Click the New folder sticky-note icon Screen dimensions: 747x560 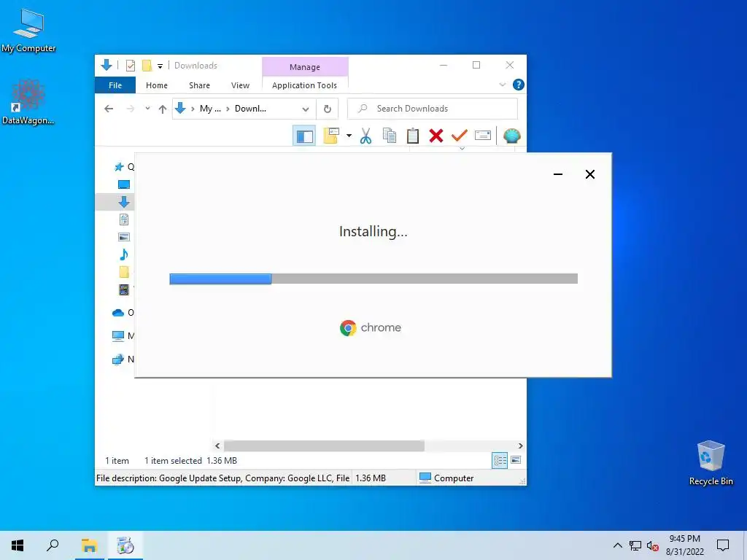pos(331,136)
